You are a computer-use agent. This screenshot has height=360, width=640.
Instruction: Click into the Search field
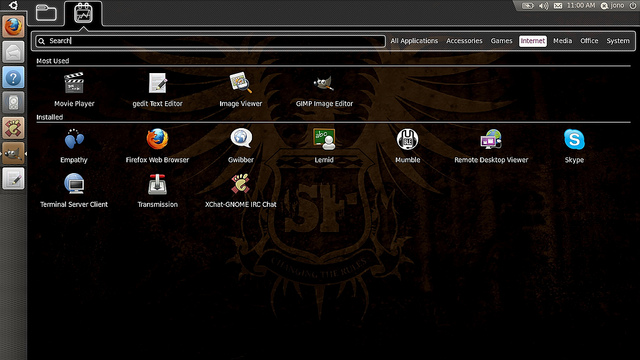coord(210,41)
